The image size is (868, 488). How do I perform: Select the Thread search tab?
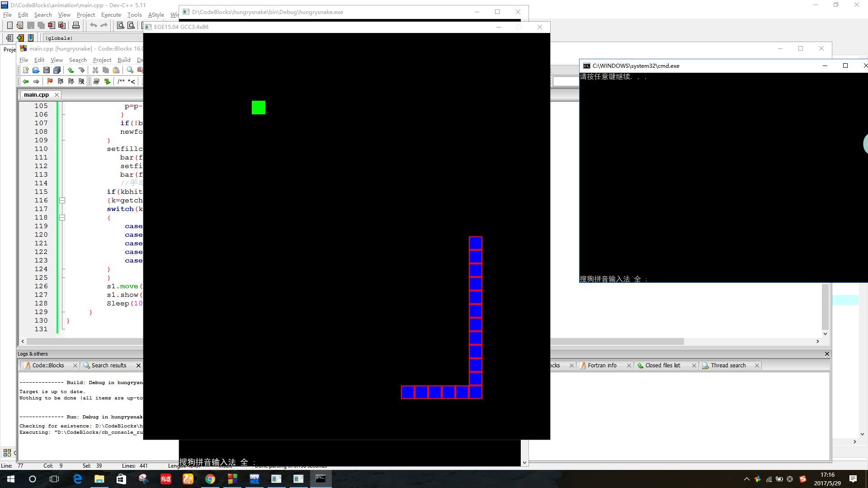(x=728, y=365)
